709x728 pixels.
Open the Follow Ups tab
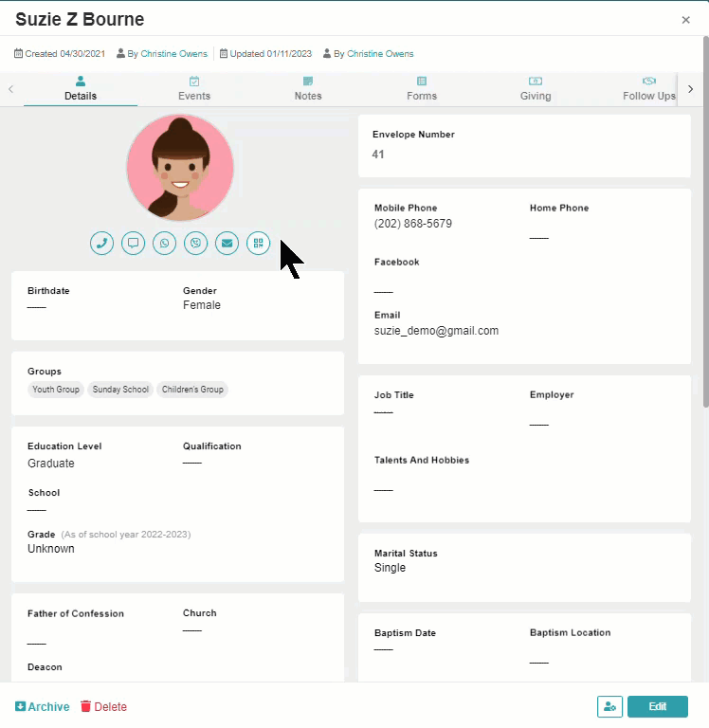[648, 89]
